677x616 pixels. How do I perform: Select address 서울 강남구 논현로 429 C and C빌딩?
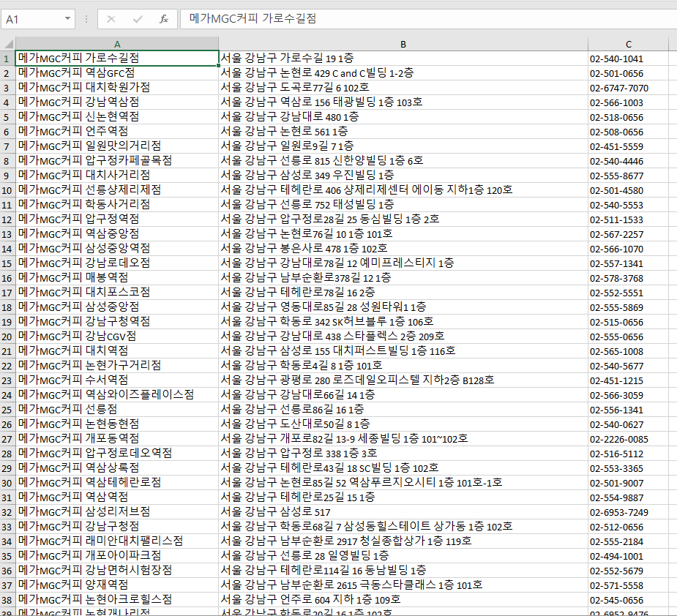[x=403, y=73]
